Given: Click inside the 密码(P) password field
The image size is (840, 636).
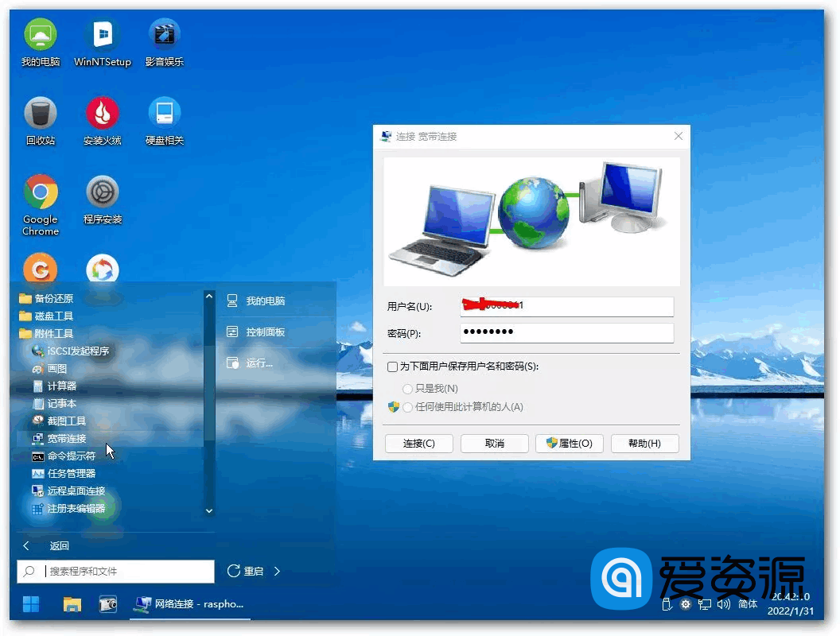Looking at the screenshot, I should tap(566, 332).
